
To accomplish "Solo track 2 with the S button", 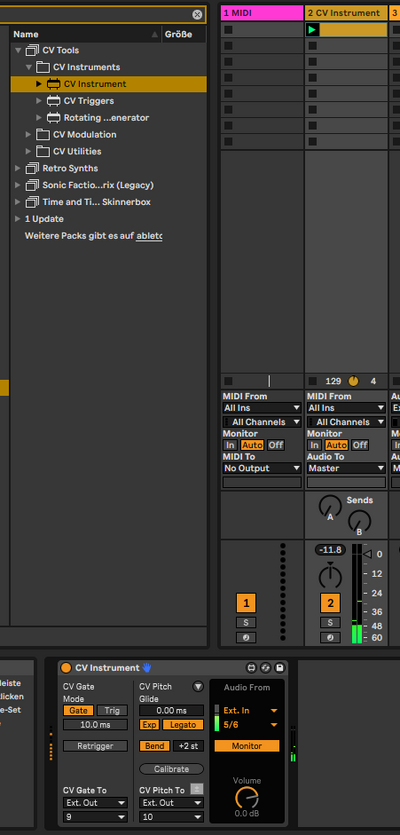I will pos(330,623).
